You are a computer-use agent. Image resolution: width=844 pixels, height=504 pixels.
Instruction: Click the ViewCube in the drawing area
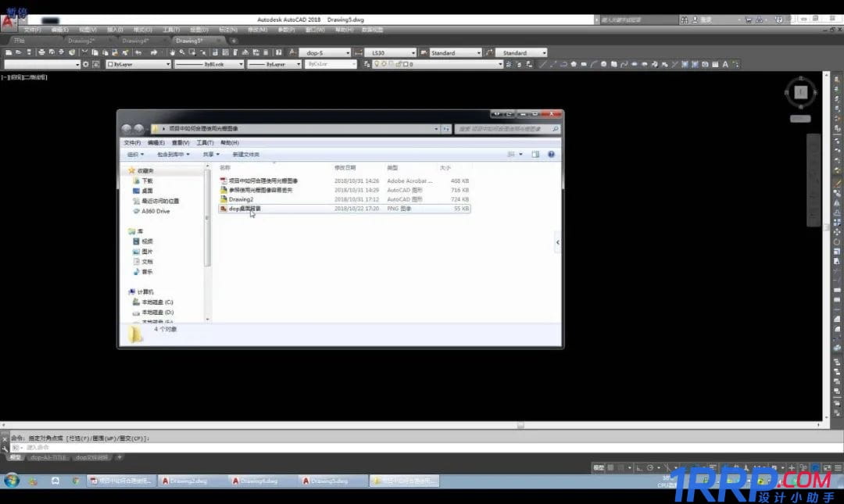tap(800, 92)
